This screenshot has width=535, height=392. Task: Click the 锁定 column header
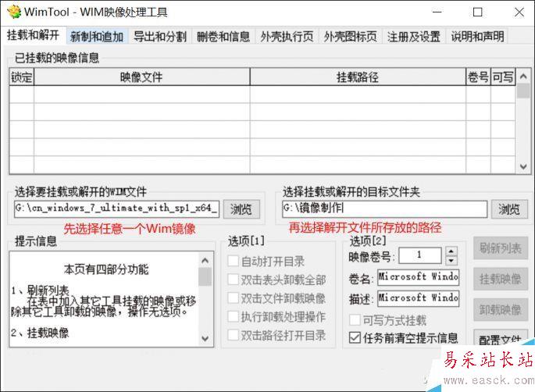coord(22,77)
